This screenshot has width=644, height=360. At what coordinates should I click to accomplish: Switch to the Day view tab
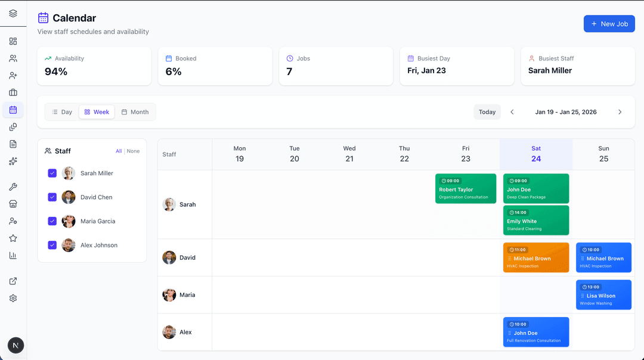[x=62, y=111]
